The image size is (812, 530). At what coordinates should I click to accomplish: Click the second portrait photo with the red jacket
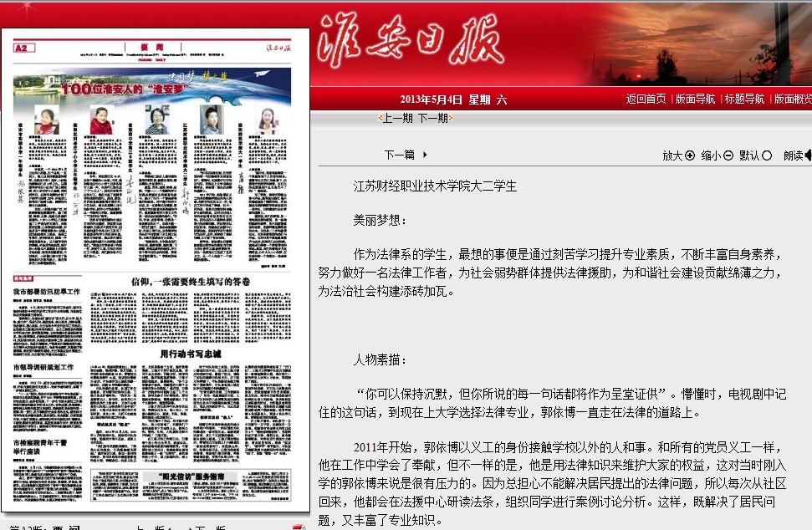[x=101, y=120]
